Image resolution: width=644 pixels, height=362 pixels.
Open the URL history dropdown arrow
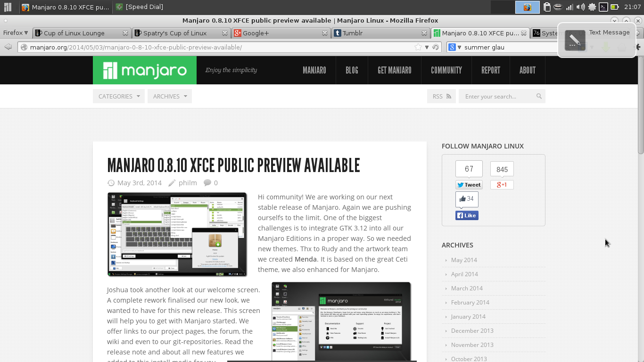pyautogui.click(x=427, y=47)
